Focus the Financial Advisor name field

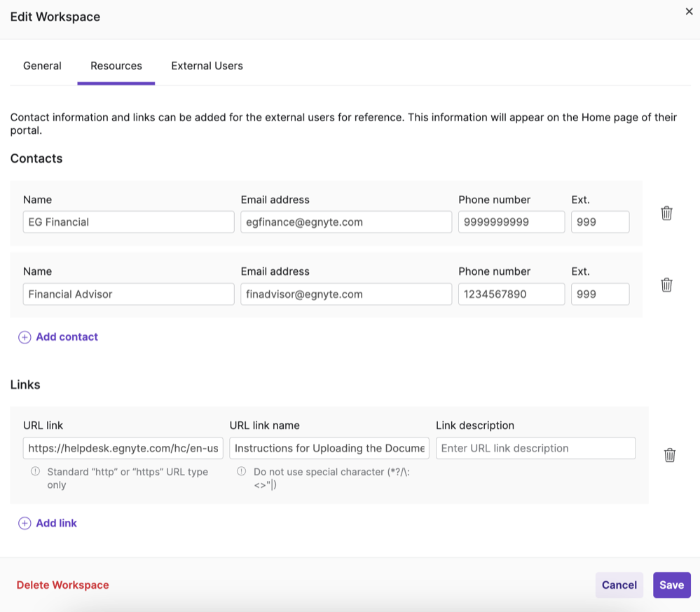pyautogui.click(x=128, y=294)
